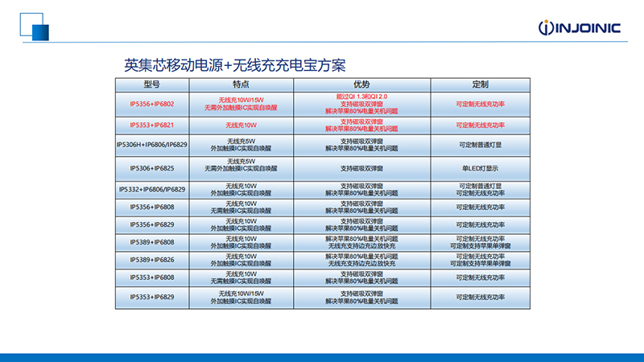Click the 型号 column header
Screen dimensions: 644x362
coord(152,84)
